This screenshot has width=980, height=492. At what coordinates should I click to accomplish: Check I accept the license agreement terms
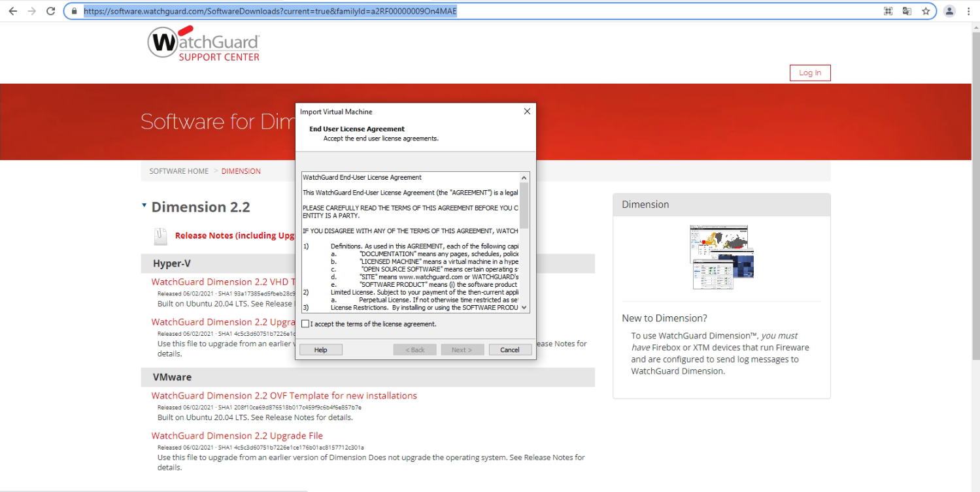(x=305, y=324)
